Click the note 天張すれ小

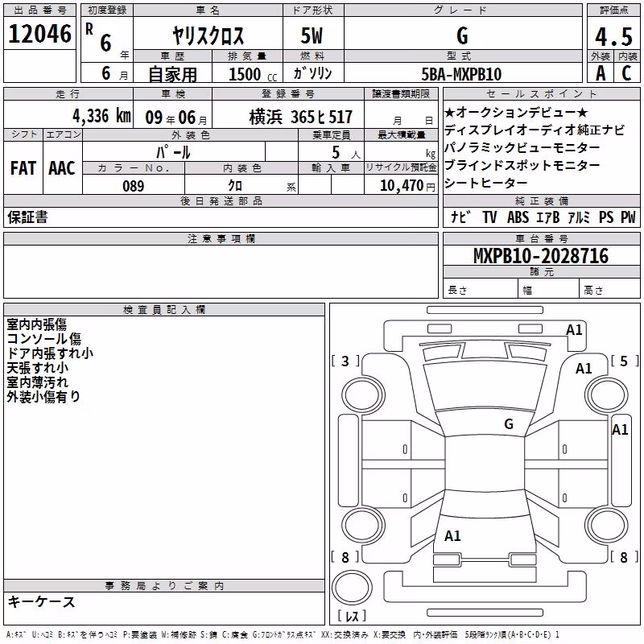(37, 368)
